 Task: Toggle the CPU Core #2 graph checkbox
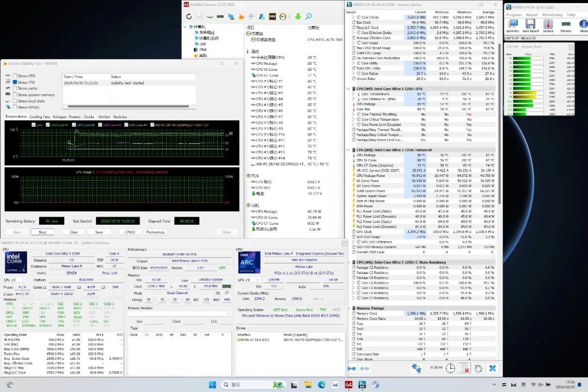tap(74, 125)
